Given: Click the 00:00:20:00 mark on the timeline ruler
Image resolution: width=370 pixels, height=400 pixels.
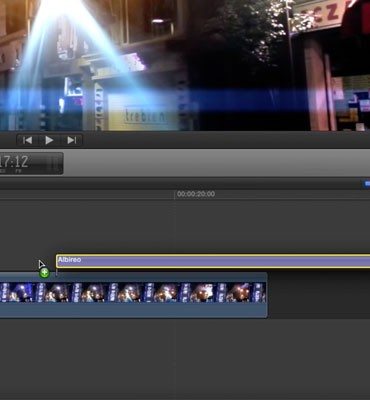Looking at the screenshot, I should click(x=196, y=194).
